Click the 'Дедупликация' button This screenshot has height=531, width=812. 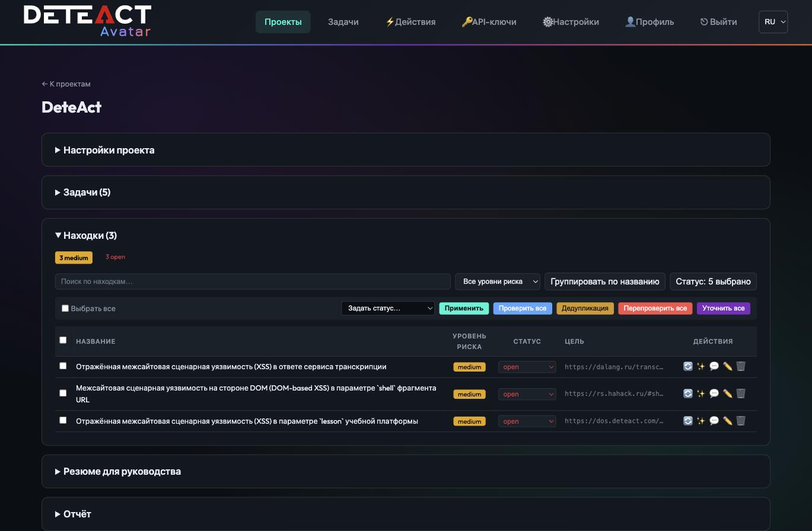tap(585, 308)
